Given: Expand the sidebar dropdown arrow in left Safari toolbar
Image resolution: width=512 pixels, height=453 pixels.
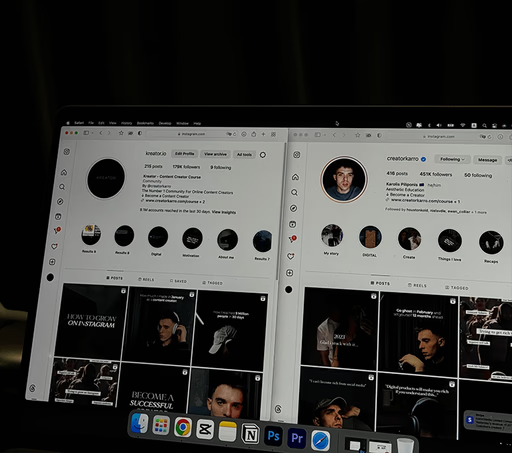Looking at the screenshot, I should tap(92, 133).
